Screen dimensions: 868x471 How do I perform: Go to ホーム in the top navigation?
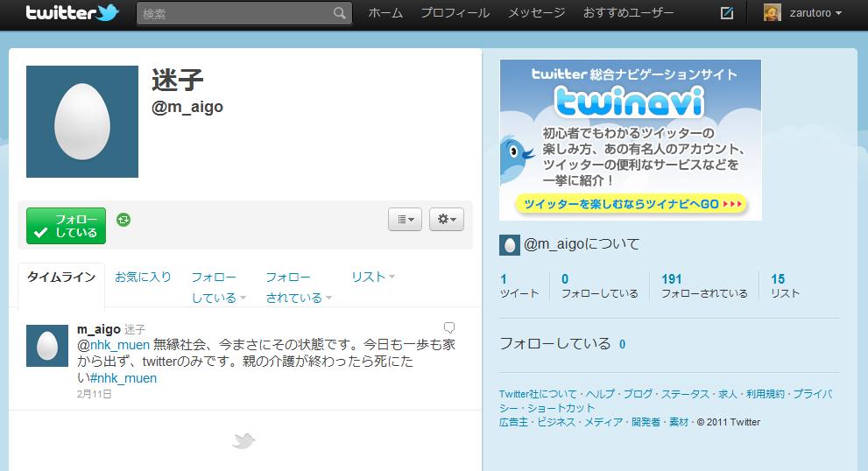(385, 13)
